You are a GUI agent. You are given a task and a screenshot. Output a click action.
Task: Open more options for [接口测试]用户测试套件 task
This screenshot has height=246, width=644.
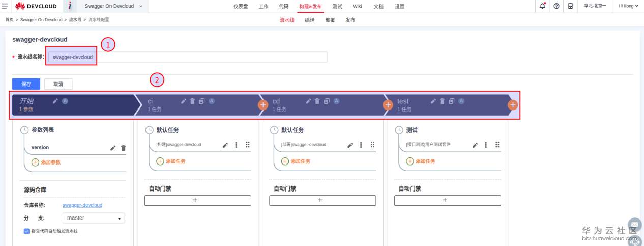pyautogui.click(x=486, y=145)
